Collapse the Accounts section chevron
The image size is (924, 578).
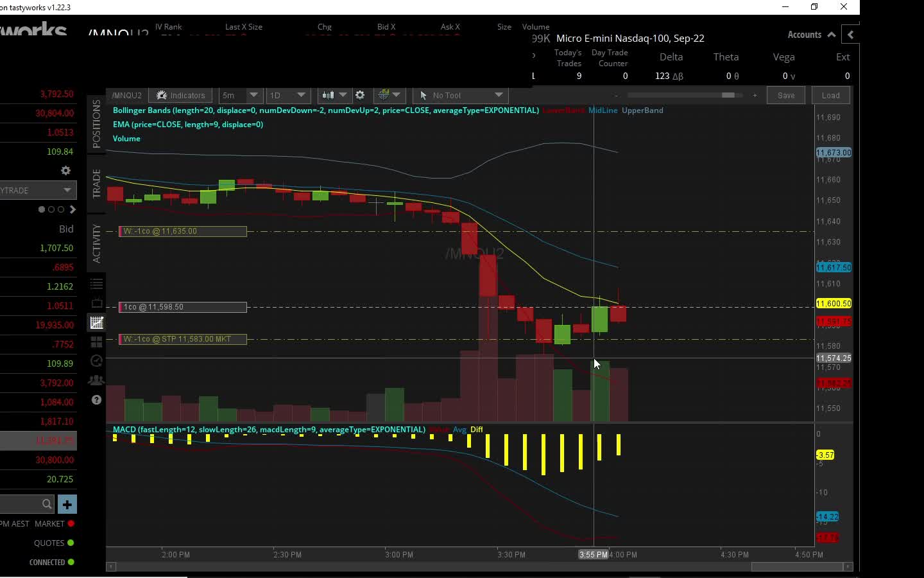832,35
